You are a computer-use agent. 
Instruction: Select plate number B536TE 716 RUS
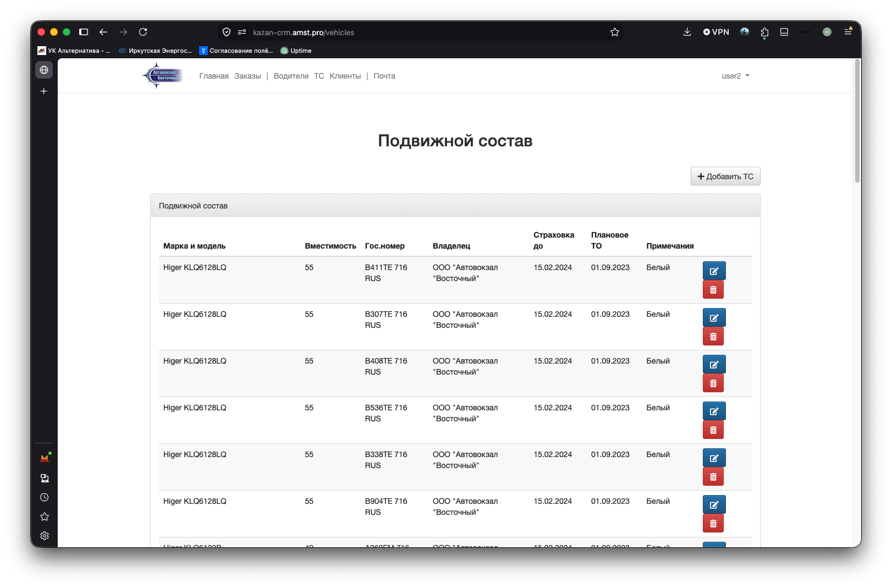[x=386, y=413]
